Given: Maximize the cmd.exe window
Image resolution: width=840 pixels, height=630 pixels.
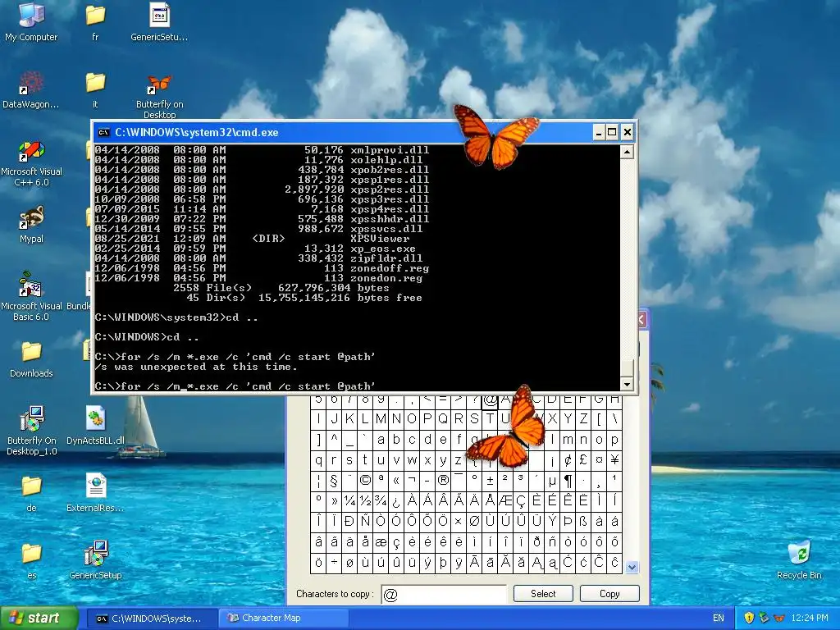Looking at the screenshot, I should click(612, 132).
